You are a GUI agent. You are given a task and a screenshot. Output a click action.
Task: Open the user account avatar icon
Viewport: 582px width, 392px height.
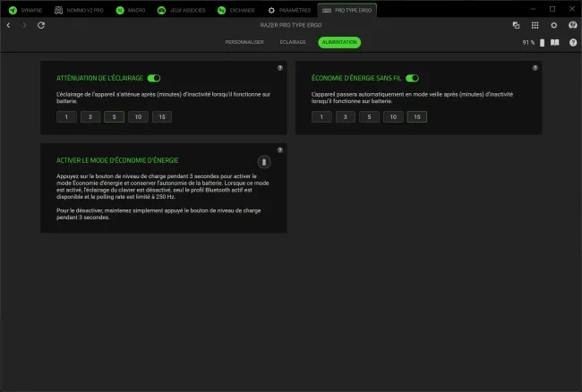point(573,25)
